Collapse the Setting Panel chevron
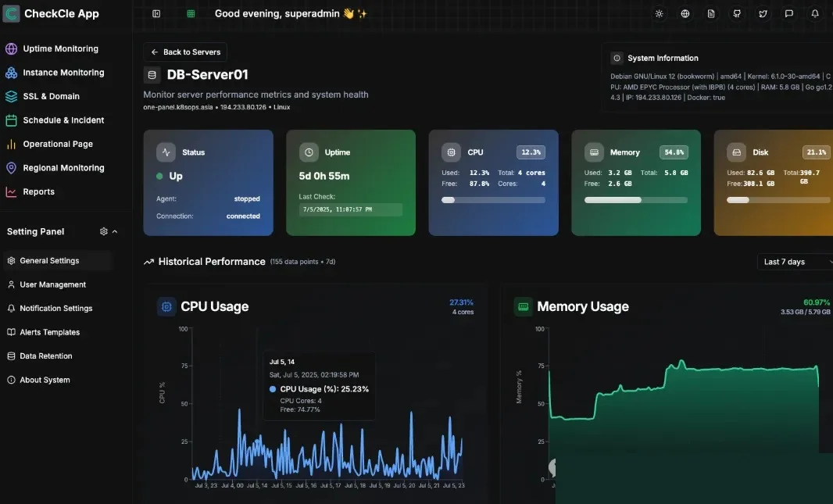833x504 pixels. 115,231
